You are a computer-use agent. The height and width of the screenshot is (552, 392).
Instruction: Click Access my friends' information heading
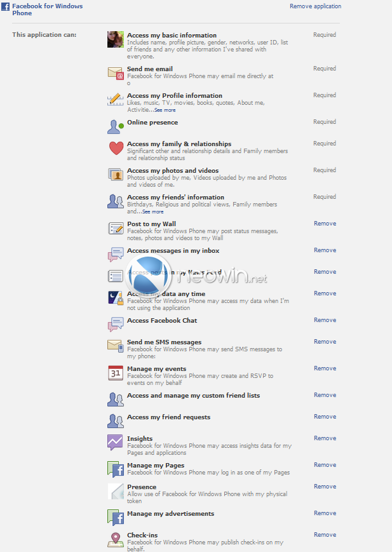click(175, 198)
